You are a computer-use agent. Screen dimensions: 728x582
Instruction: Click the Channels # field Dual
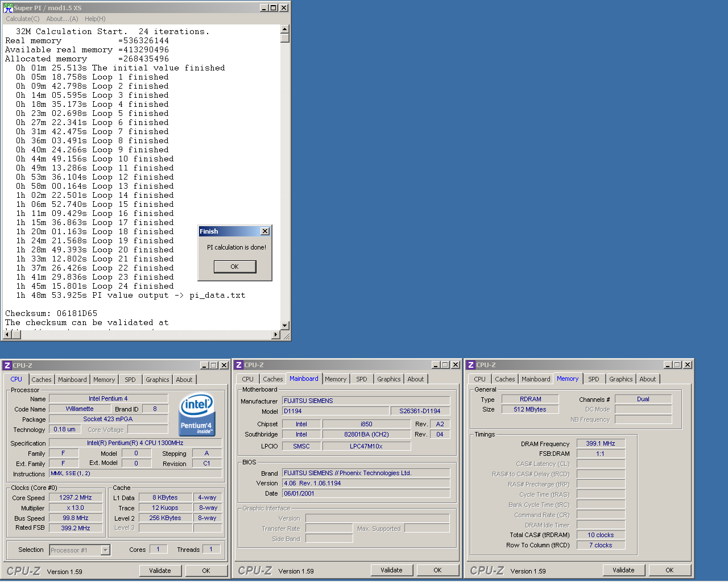tap(643, 399)
